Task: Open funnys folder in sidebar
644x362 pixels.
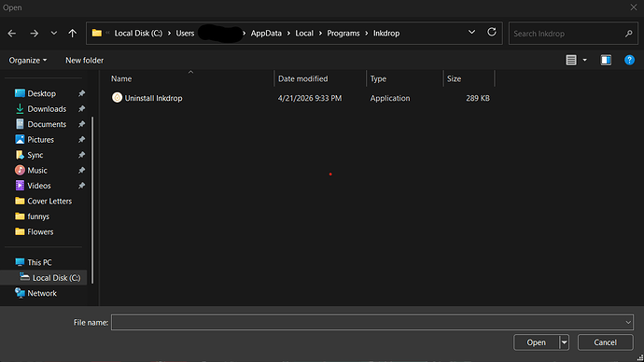Action: pos(38,216)
